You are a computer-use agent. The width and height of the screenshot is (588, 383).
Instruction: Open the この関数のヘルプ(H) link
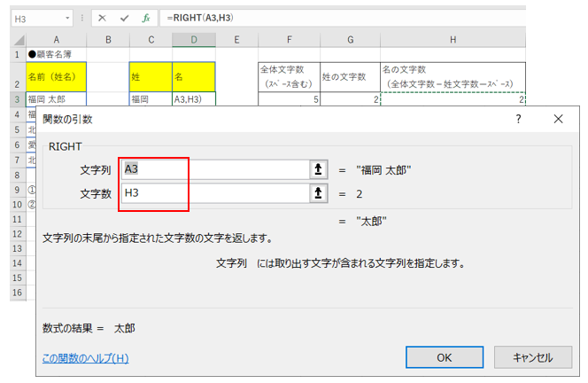click(86, 358)
